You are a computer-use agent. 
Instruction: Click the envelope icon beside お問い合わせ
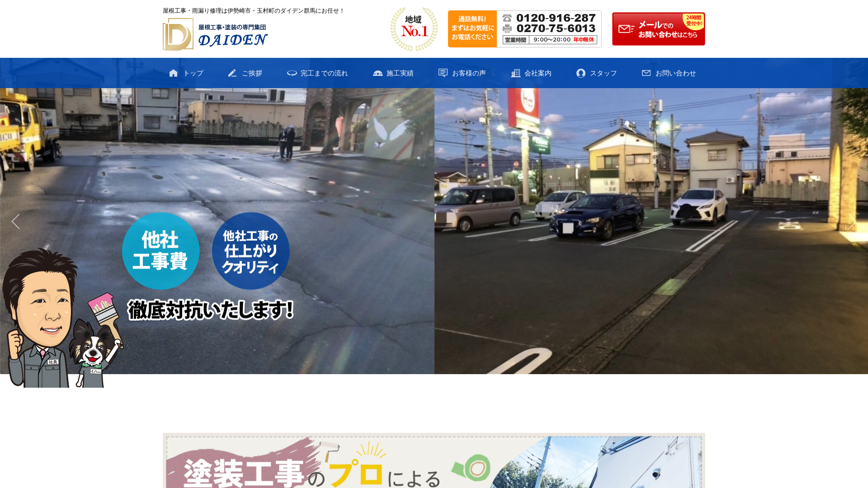coord(646,73)
